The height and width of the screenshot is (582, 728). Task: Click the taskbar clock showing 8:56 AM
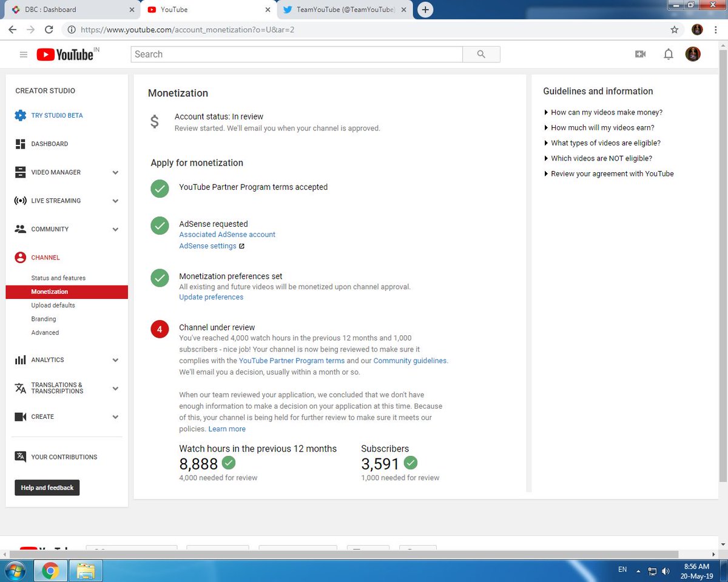(696, 571)
